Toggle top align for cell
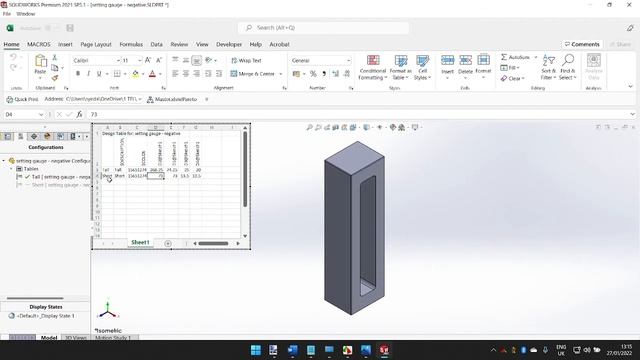The height and width of the screenshot is (360, 640). pyautogui.click(x=175, y=60)
